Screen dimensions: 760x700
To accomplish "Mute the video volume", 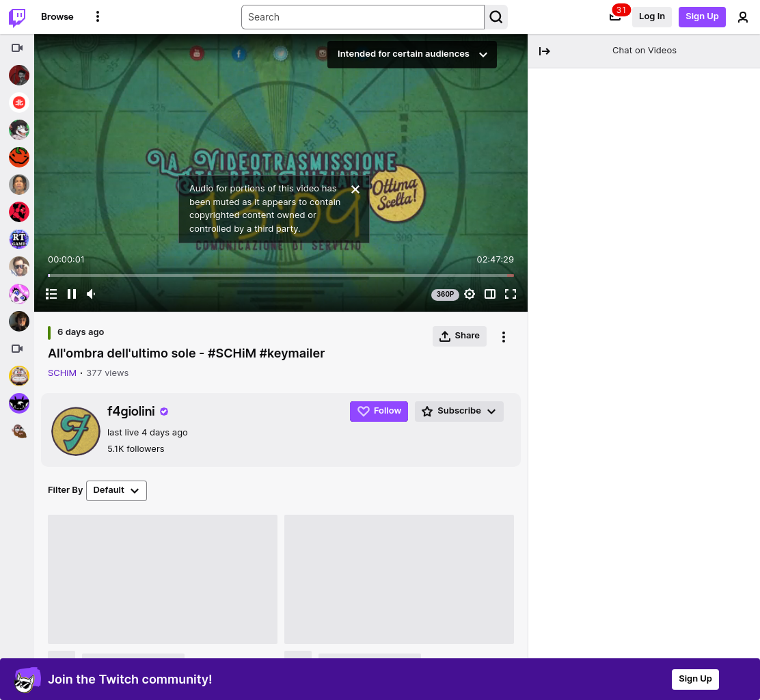I will click(x=91, y=294).
